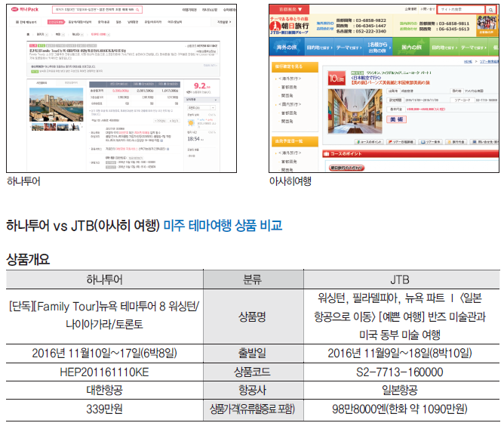Open the large Brooklyn Bridge photo

[x=57, y=105]
